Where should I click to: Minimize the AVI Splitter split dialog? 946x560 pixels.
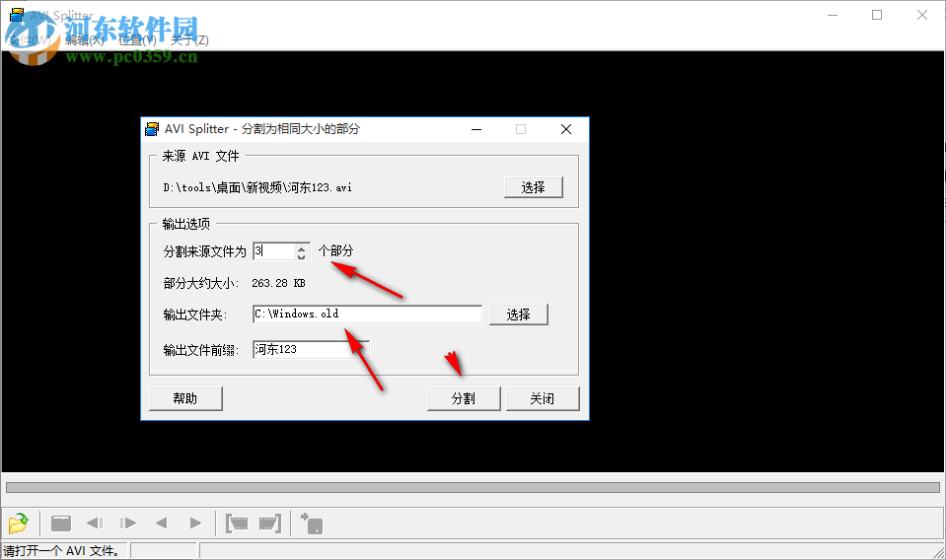pyautogui.click(x=476, y=129)
